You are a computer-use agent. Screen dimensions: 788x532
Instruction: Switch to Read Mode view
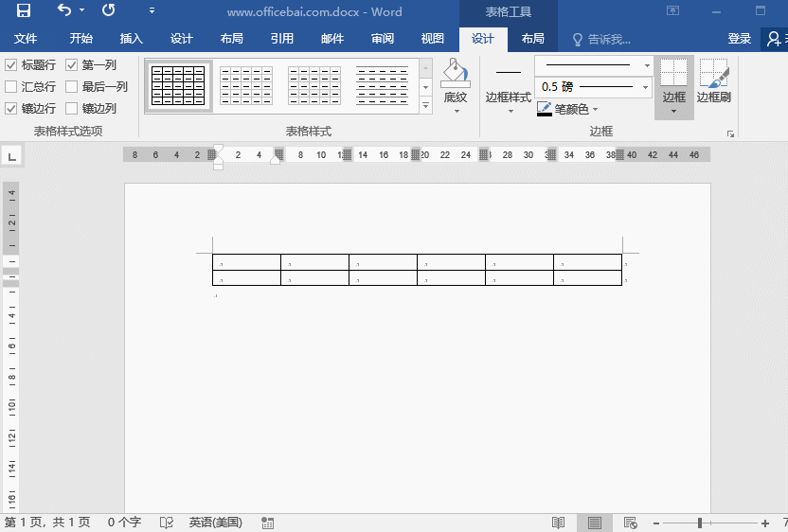coord(559,523)
